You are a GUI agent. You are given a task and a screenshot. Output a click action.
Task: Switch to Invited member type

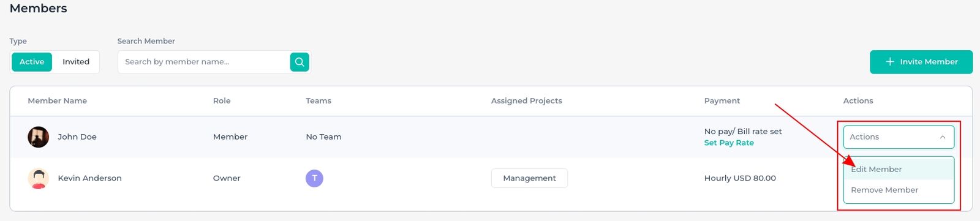coord(76,62)
